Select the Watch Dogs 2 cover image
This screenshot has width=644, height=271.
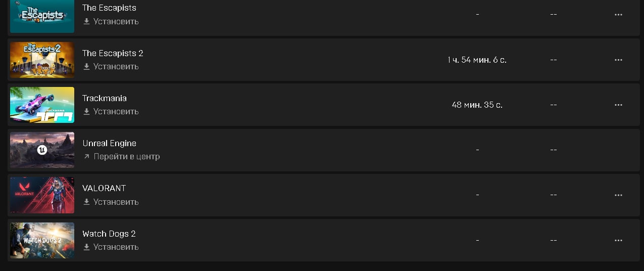click(42, 240)
